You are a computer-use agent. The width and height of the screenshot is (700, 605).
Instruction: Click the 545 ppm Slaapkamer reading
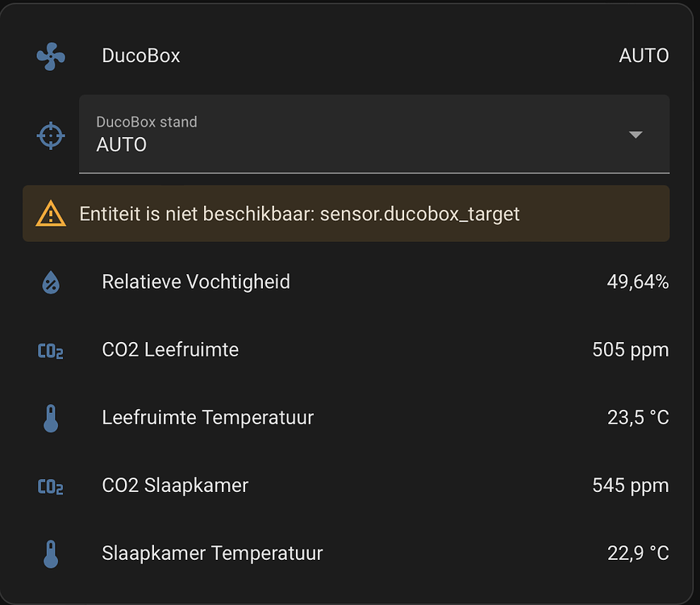[x=630, y=486]
